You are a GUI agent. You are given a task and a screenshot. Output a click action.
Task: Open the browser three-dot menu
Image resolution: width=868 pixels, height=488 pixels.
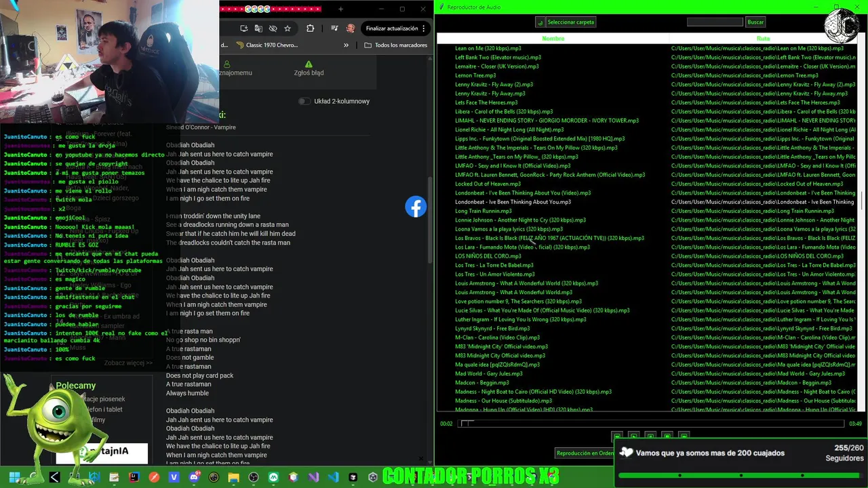[x=425, y=28]
